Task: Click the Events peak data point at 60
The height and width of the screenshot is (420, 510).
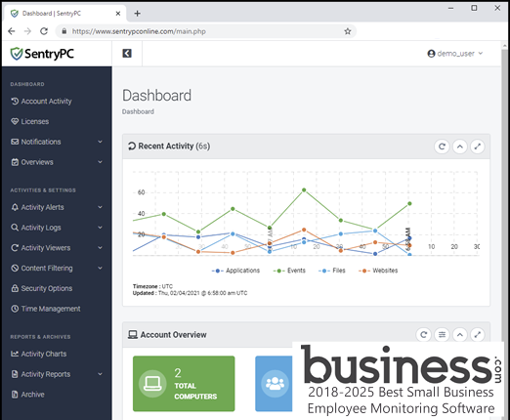Action: click(304, 189)
